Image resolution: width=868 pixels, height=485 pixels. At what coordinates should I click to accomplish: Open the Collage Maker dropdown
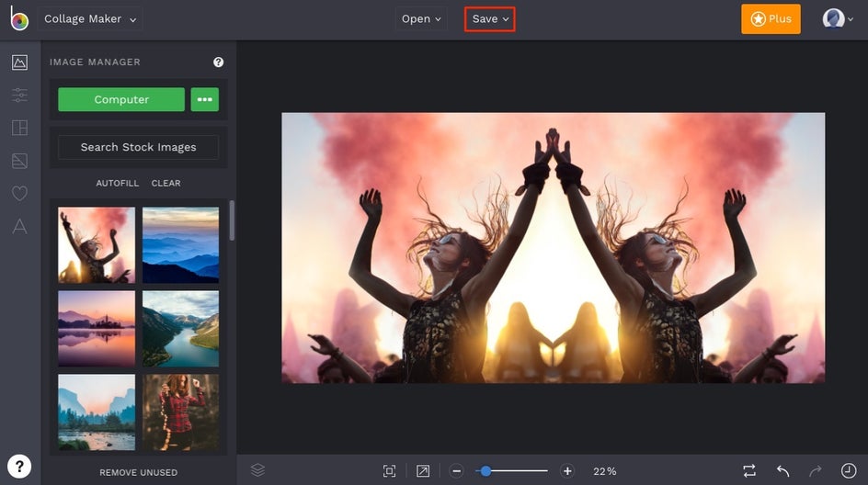pos(90,18)
